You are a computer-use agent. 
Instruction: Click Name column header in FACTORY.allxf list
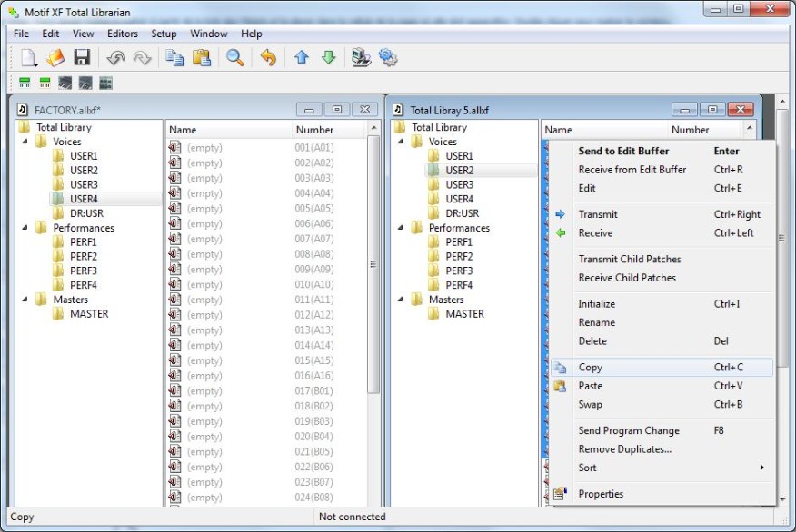point(229,130)
